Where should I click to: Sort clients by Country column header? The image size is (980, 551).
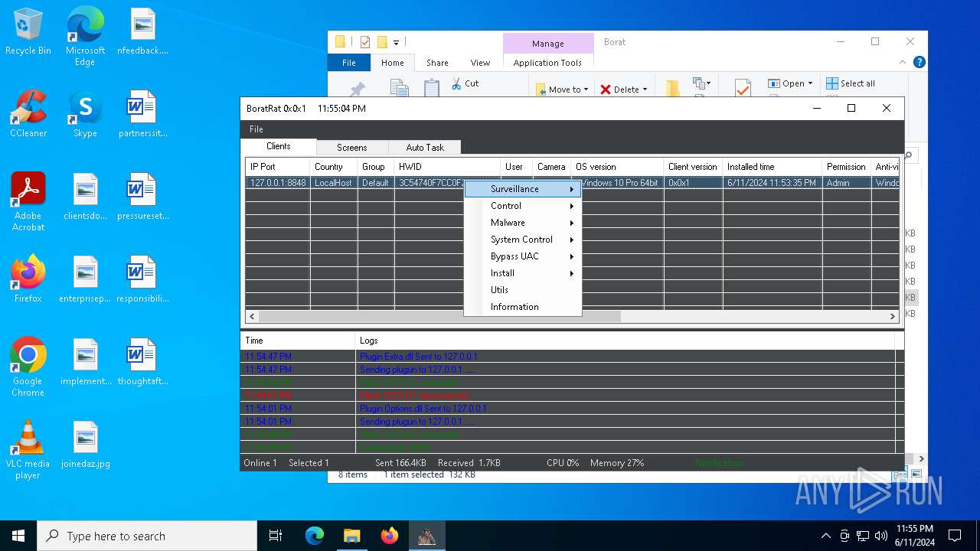(334, 167)
